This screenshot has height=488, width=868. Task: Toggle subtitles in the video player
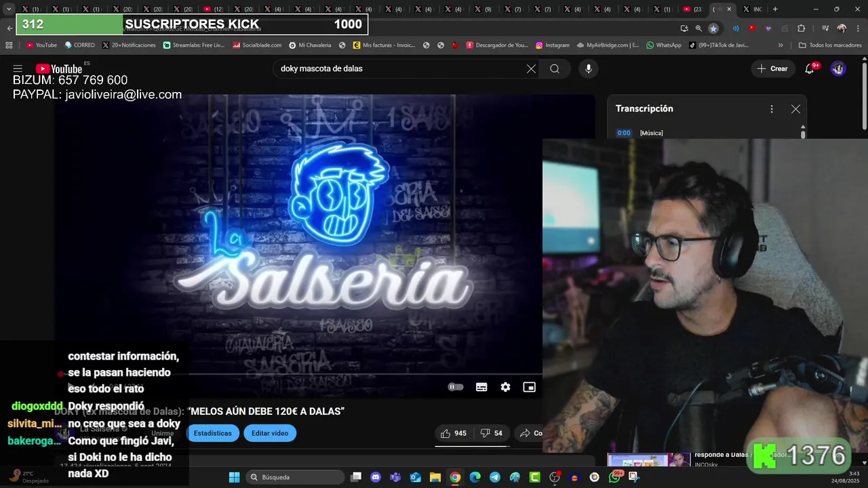point(481,387)
